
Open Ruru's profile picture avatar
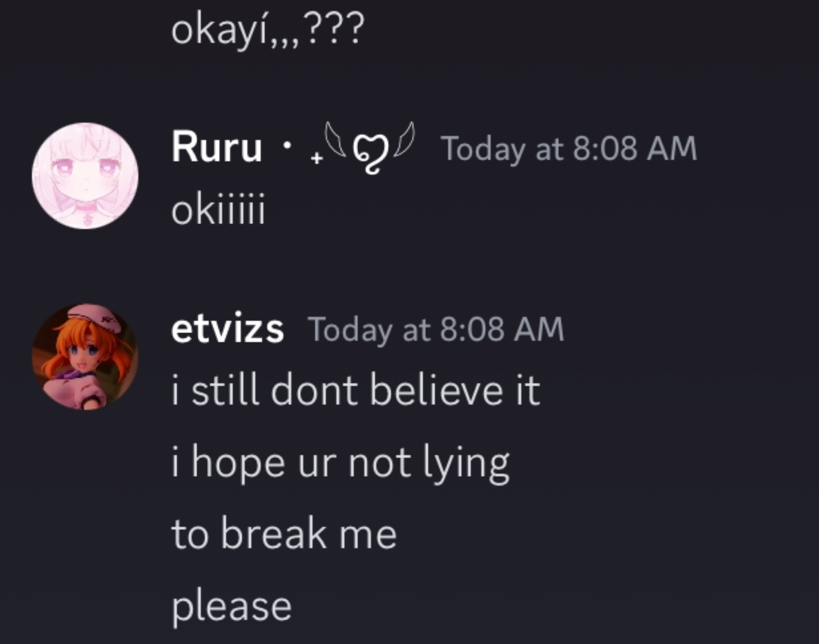point(85,175)
